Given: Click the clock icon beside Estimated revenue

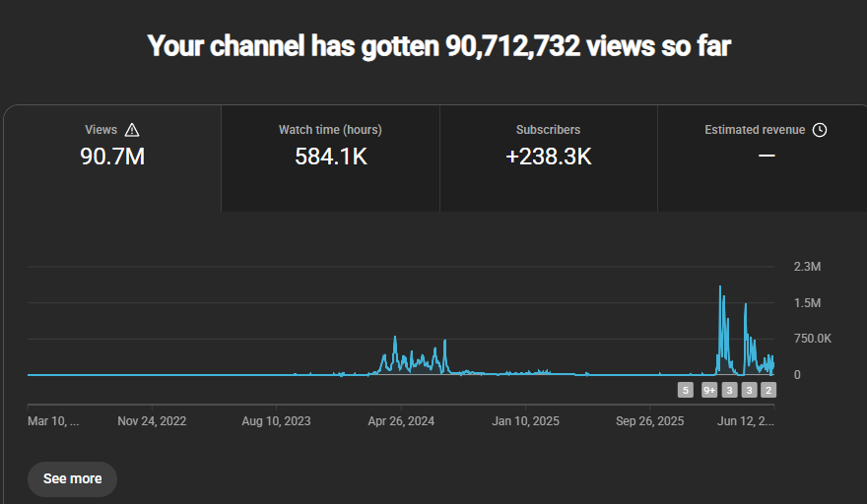Looking at the screenshot, I should tap(820, 130).
